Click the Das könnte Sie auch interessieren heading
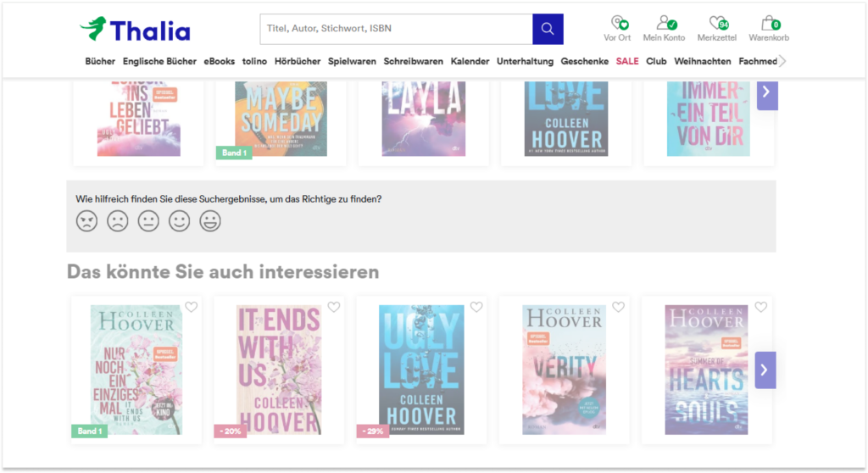Screen dimensions: 868x473 point(223,272)
